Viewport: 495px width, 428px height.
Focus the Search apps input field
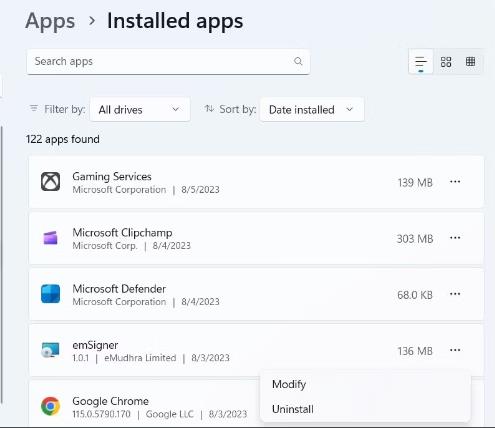pos(168,62)
